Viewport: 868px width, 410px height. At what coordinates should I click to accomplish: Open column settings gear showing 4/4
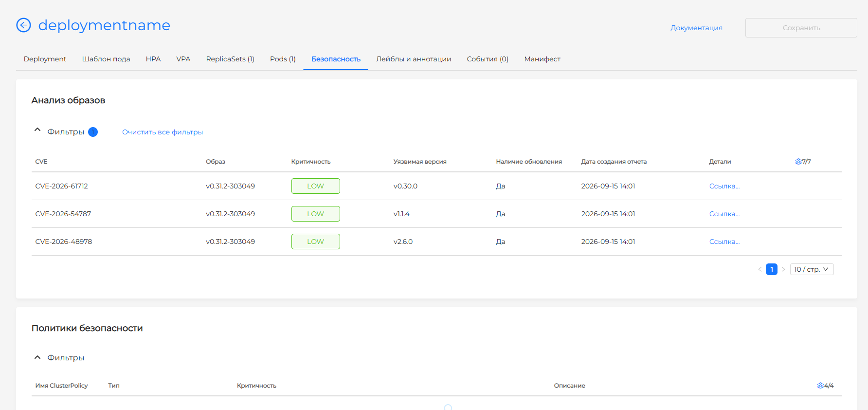click(x=820, y=386)
